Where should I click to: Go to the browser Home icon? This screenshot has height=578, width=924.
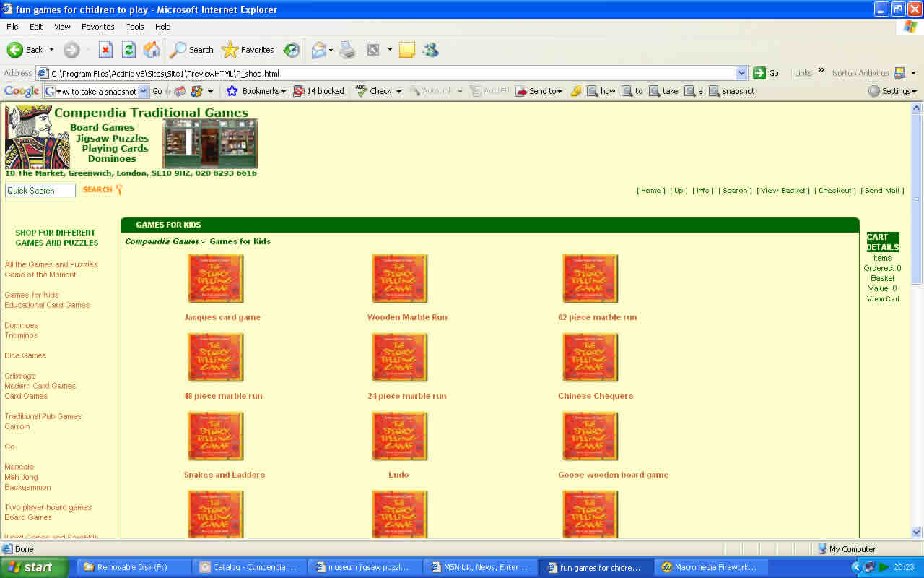tap(152, 50)
